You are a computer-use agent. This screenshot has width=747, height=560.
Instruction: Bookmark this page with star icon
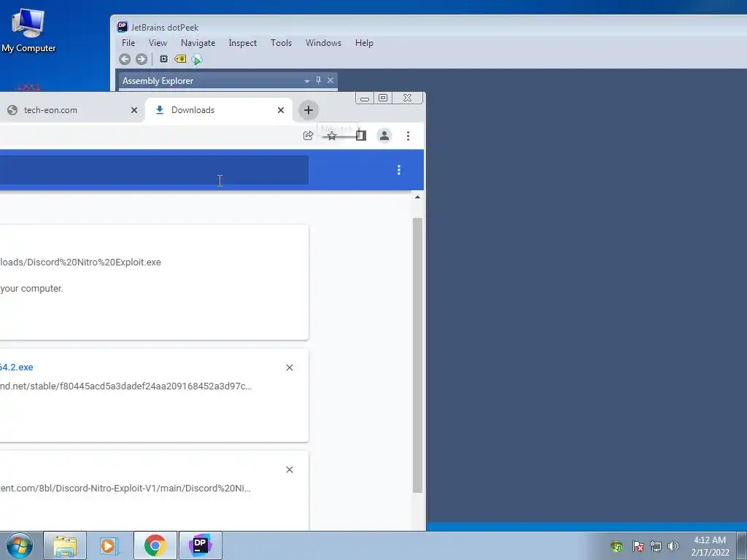(332, 136)
